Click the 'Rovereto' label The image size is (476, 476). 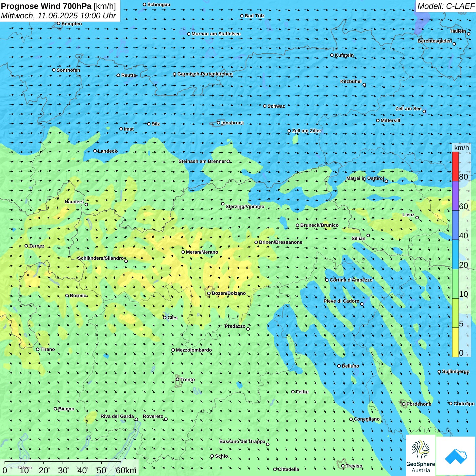(x=153, y=416)
